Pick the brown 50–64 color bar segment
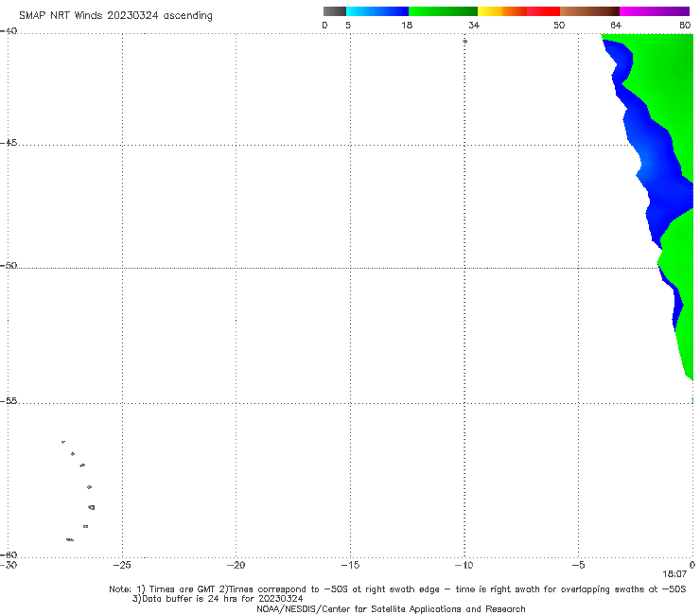The height and width of the screenshot is (615, 700). click(x=589, y=11)
